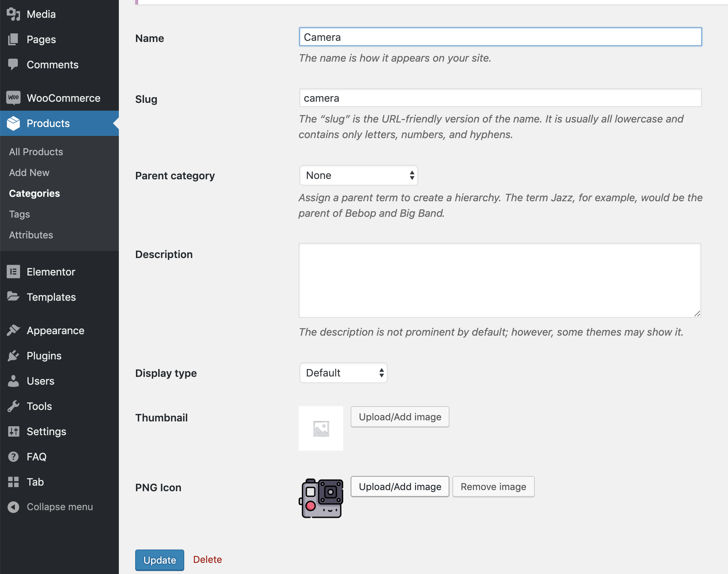Screen dimensions: 728x574
Task: Click the empty thumbnail placeholder
Action: point(321,428)
